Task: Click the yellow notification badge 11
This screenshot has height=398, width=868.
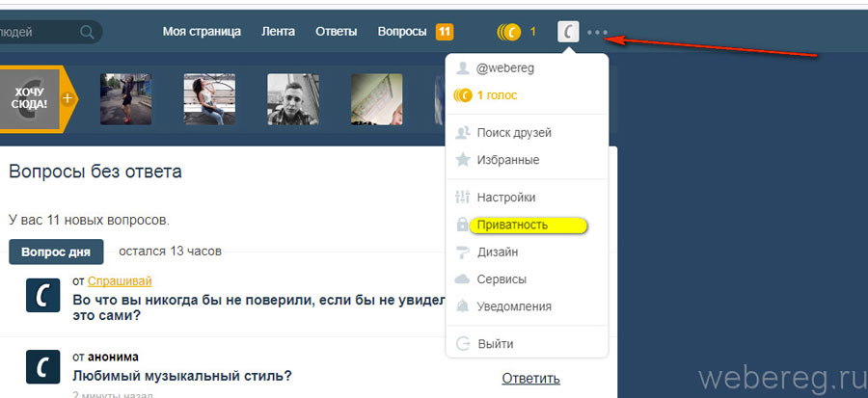Action: [x=445, y=32]
